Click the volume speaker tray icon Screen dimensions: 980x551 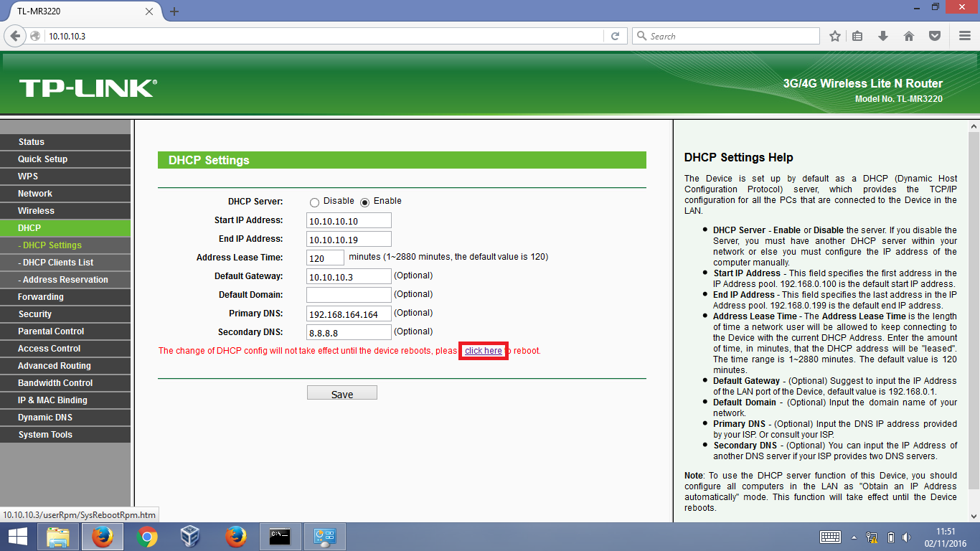click(x=908, y=537)
